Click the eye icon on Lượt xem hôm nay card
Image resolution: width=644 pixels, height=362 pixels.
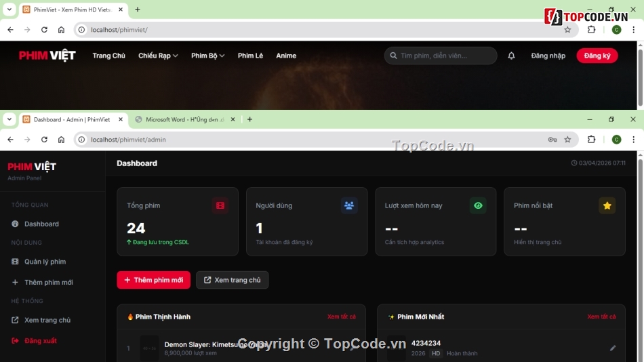pos(478,205)
